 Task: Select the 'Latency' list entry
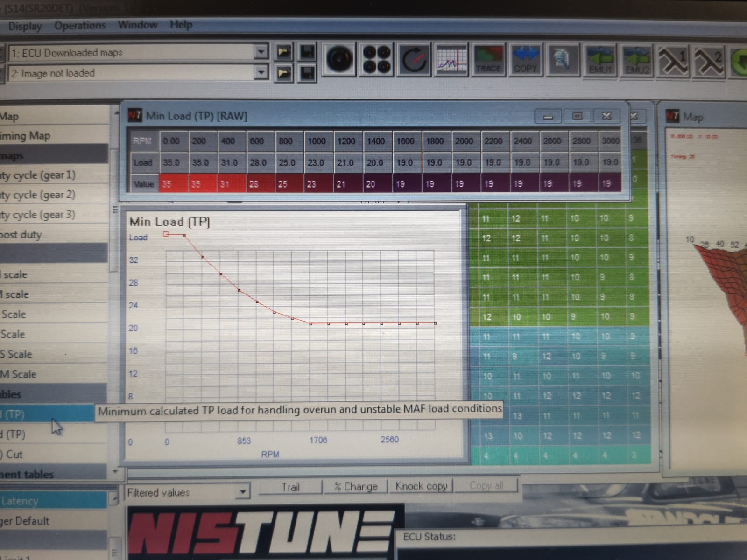coord(54,501)
